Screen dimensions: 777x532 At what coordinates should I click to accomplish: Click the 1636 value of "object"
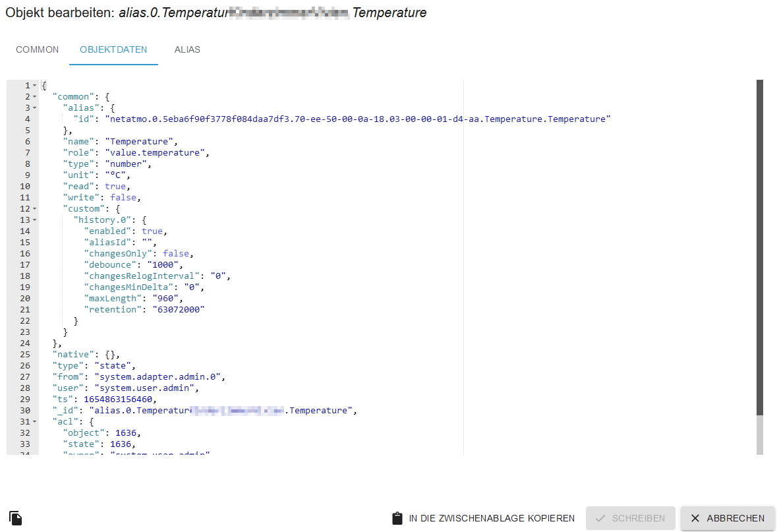click(126, 433)
